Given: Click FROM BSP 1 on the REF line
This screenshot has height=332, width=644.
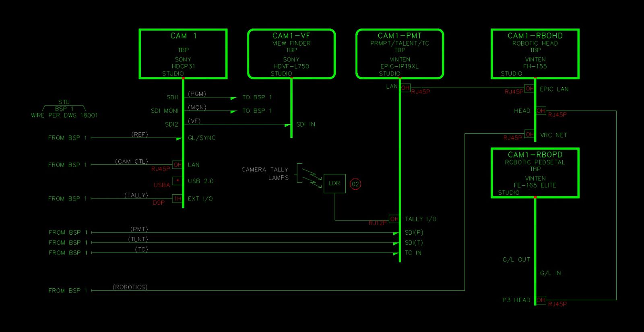Looking at the screenshot, I should tap(68, 138).
